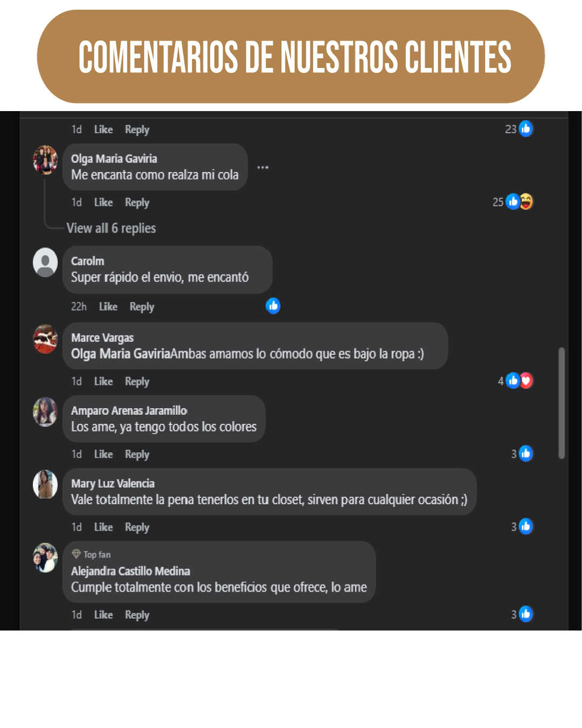Screen dimensions: 582x728
Task: Open the three-dot menu beside Olga's comment
Action: (262, 167)
